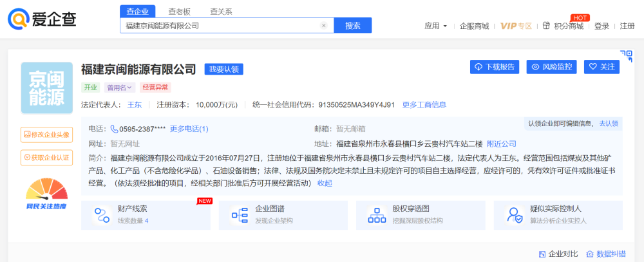The height and width of the screenshot is (262, 644).
Task: Click the 我要认领 button
Action: pos(224,69)
